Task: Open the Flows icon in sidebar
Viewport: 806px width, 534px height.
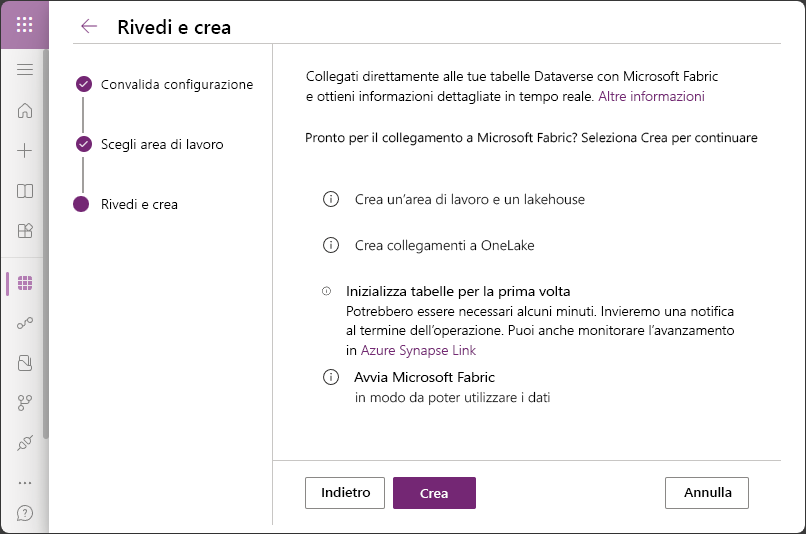Action: [25, 323]
